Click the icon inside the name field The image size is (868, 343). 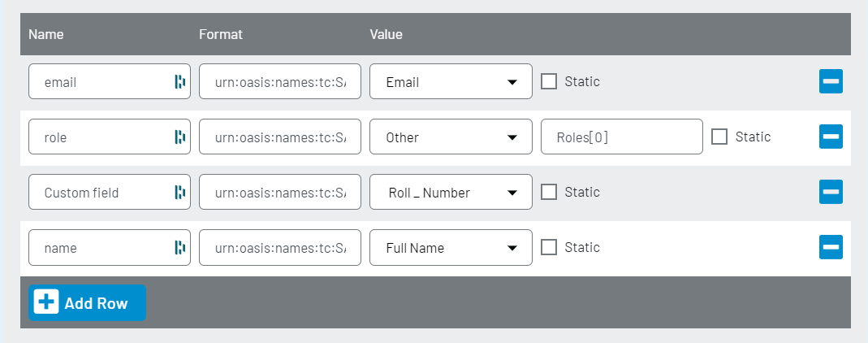(x=180, y=248)
